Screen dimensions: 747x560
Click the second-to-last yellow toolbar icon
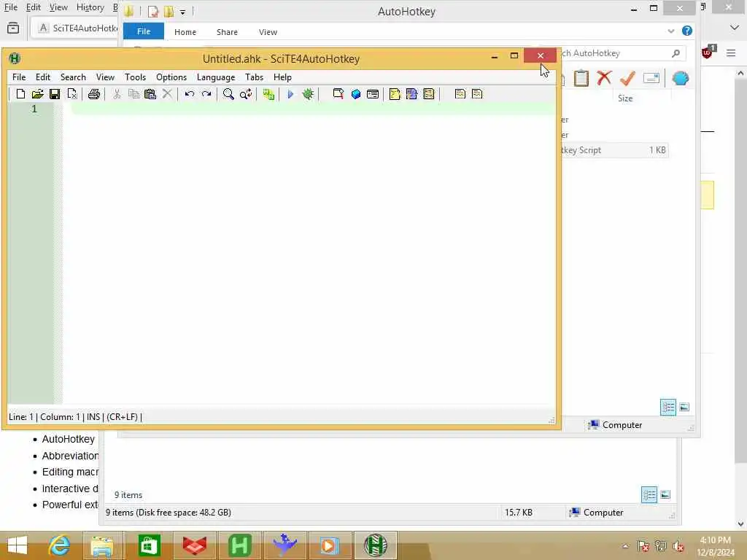(460, 94)
